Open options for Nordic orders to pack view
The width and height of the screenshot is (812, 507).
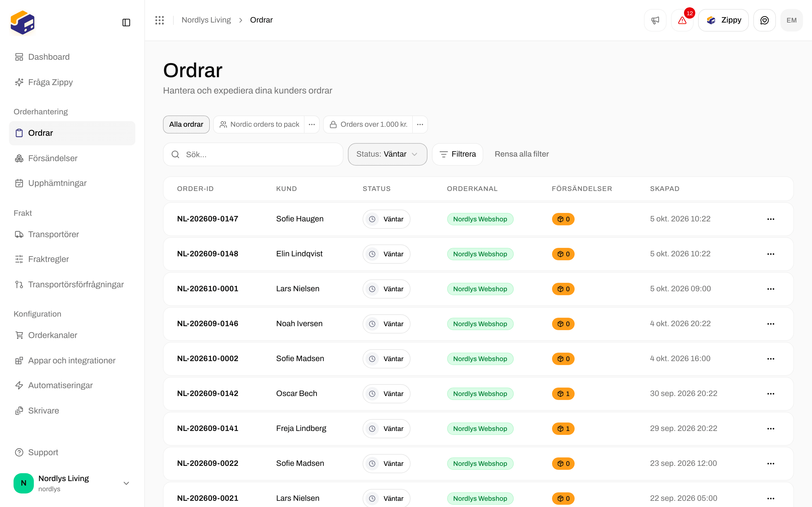click(312, 124)
